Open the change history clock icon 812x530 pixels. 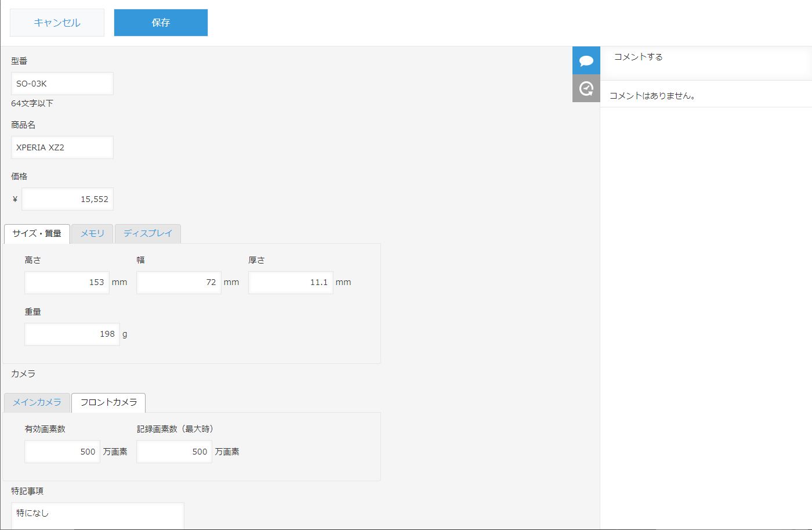[586, 88]
